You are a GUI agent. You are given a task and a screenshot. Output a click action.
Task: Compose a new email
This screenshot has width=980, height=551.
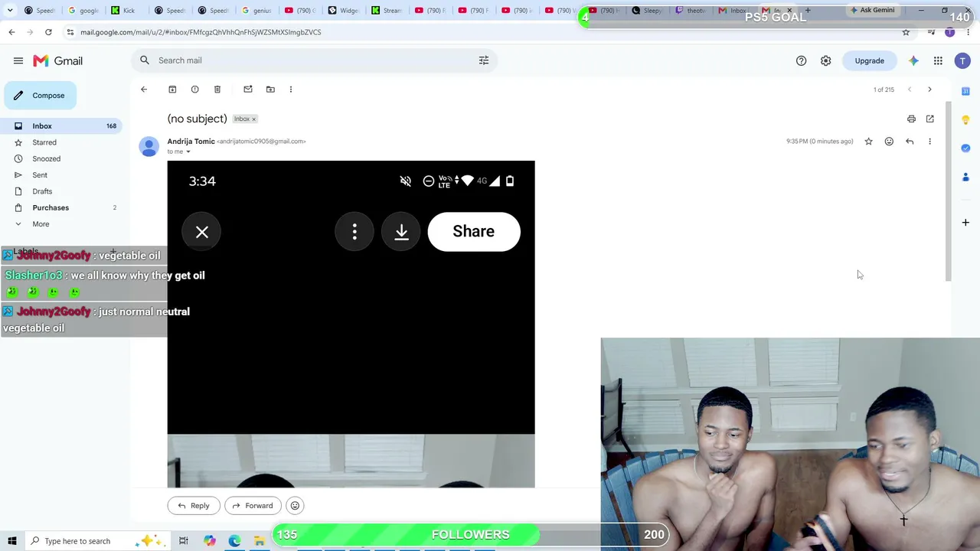click(40, 96)
